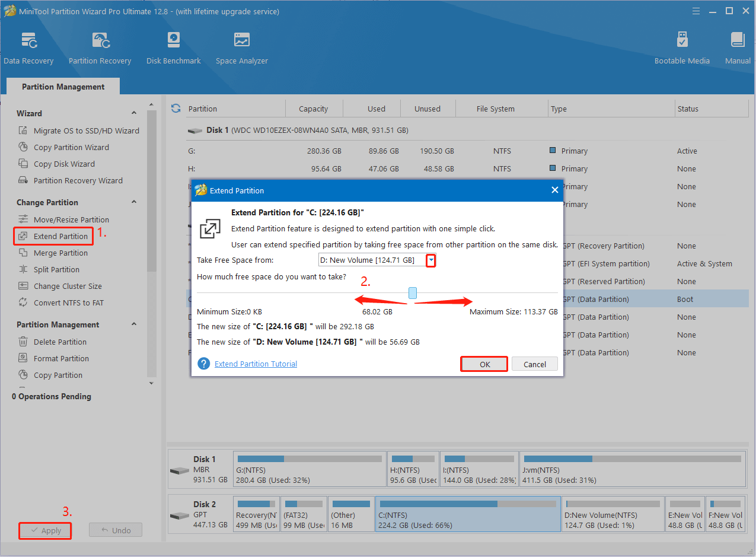Image resolution: width=756 pixels, height=557 pixels.
Task: Click the Migrate OS to SSD/HD Wizard icon
Action: click(23, 131)
